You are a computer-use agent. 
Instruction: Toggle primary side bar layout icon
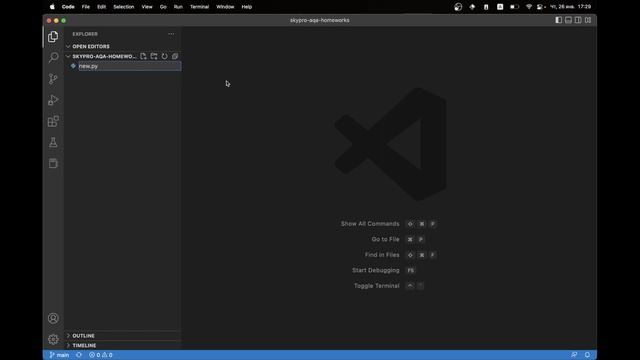point(558,20)
